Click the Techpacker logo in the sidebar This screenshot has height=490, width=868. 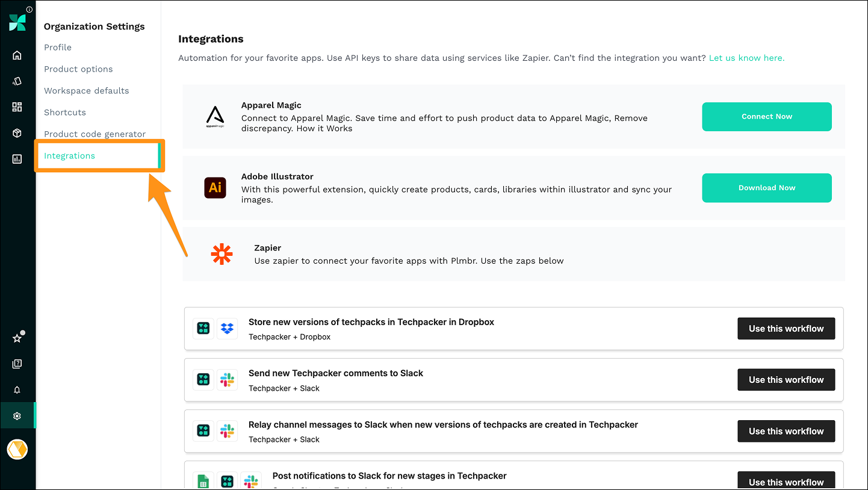point(17,23)
